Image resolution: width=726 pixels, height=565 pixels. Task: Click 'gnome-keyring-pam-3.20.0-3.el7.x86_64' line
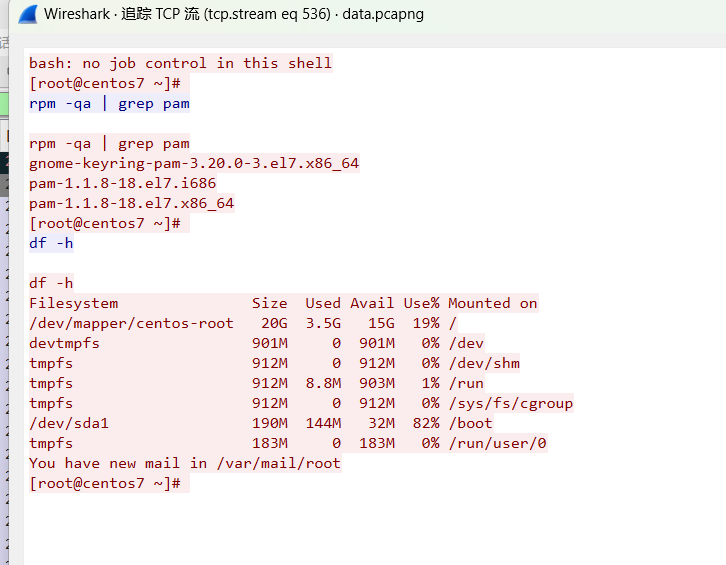[x=194, y=163]
